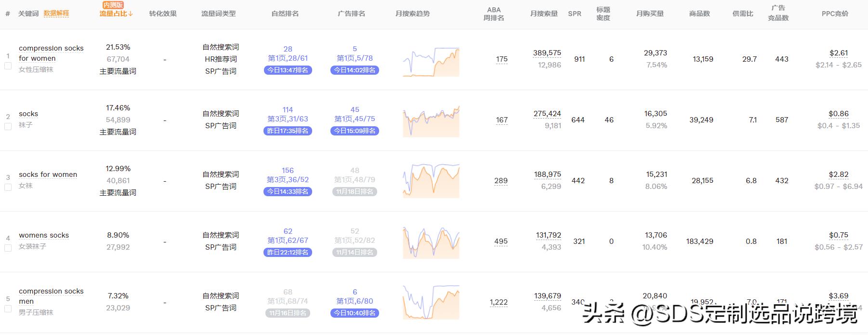Sort by the 流量占比 arrow icon

131,14
